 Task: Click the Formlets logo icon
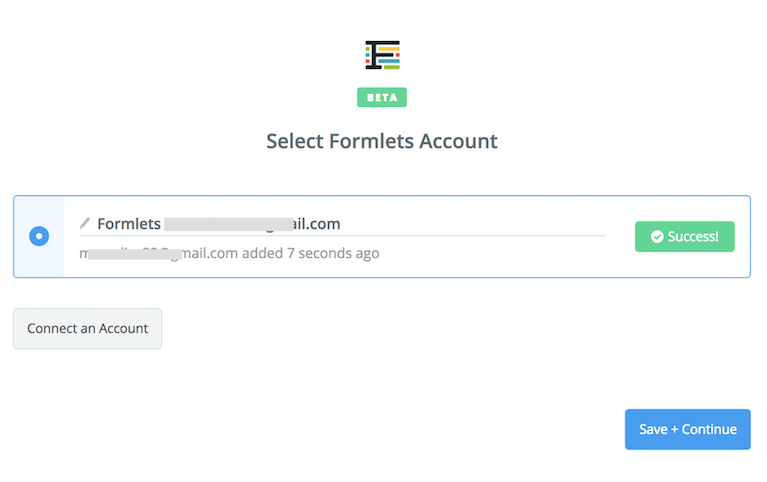click(382, 55)
